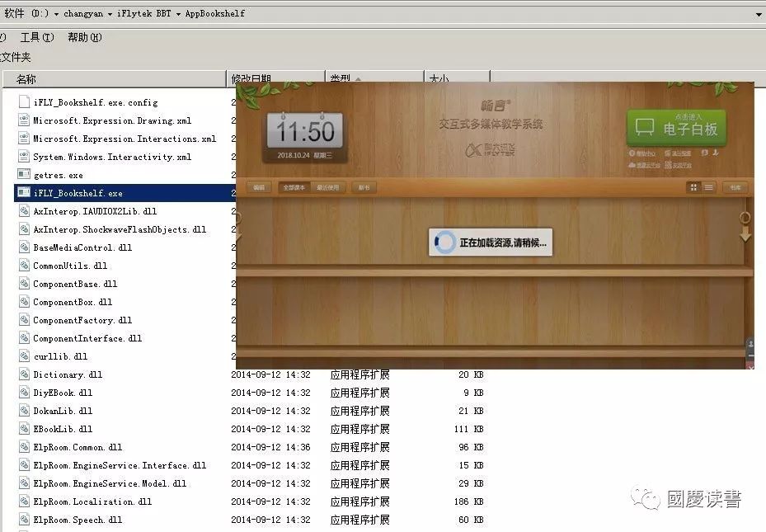The width and height of the screenshot is (766, 532).
Task: Click the iFLY_Bookshelf.exe.config file icon
Action: (24, 101)
